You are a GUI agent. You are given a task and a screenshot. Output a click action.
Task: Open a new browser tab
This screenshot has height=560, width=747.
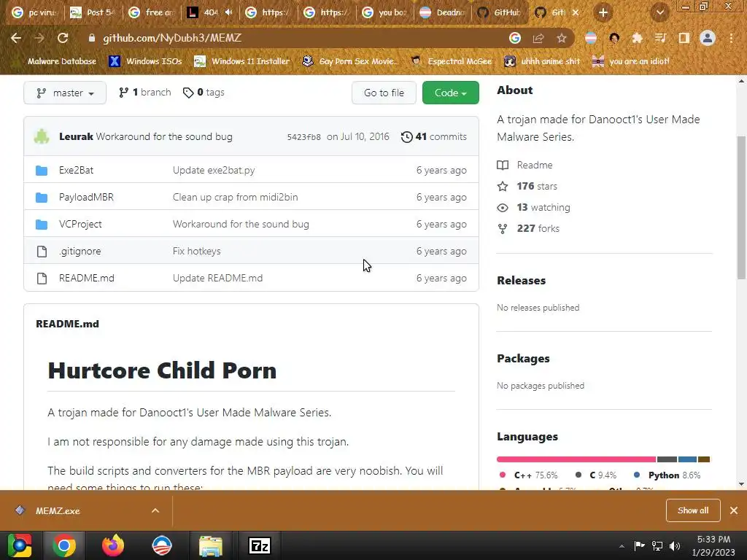click(603, 13)
